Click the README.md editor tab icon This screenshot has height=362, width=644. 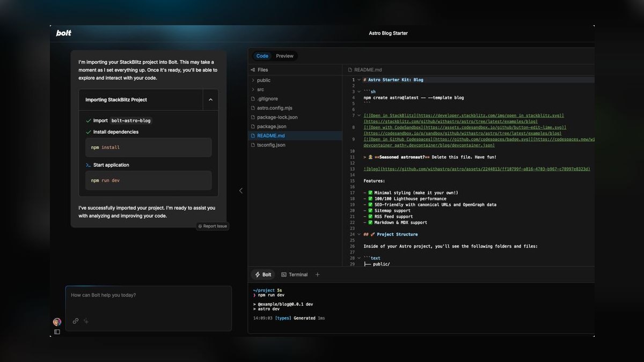tap(350, 70)
